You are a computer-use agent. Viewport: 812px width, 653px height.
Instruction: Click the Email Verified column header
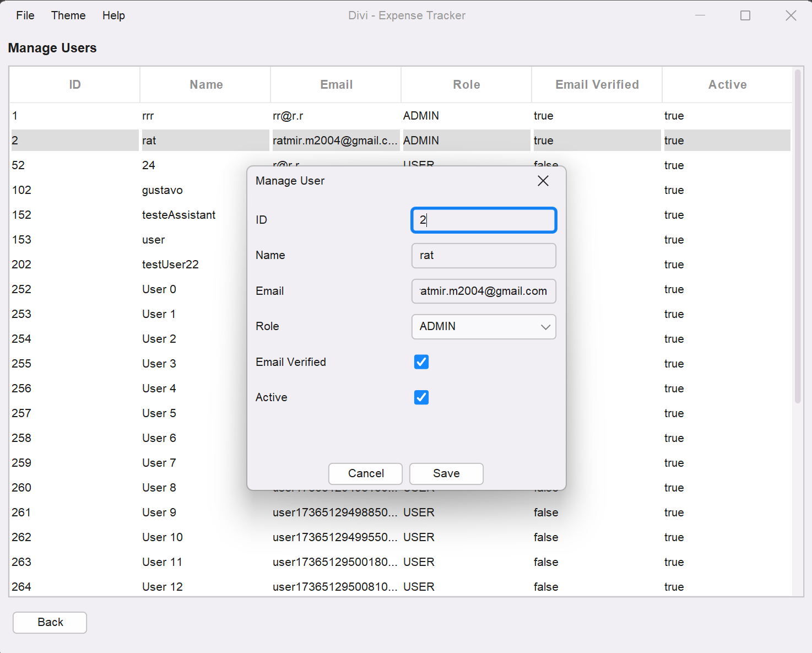click(597, 84)
